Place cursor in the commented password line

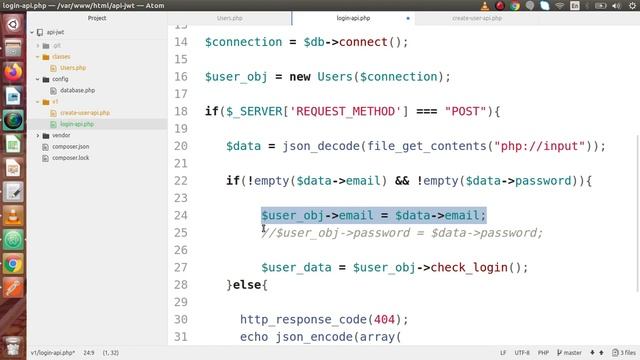click(402, 233)
